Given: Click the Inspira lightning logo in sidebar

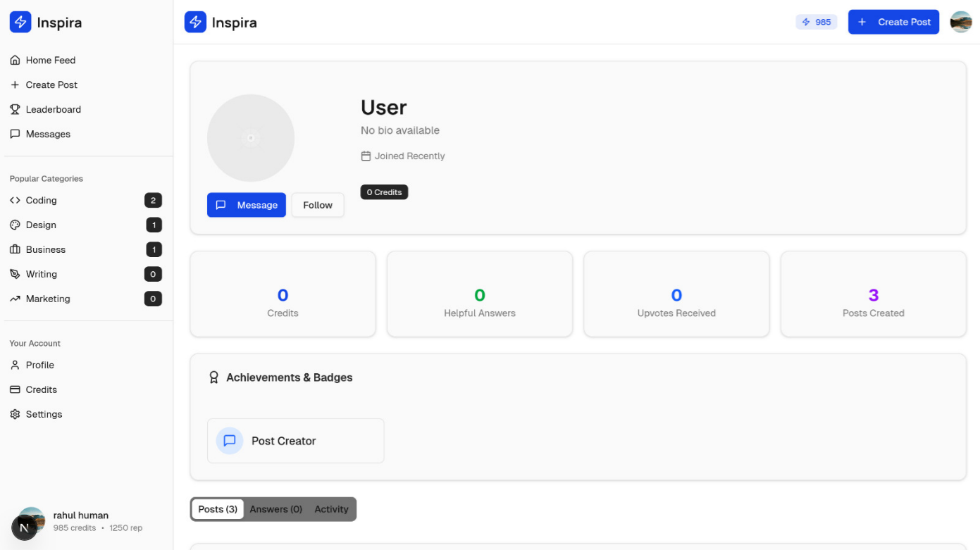Looking at the screenshot, I should (x=20, y=23).
